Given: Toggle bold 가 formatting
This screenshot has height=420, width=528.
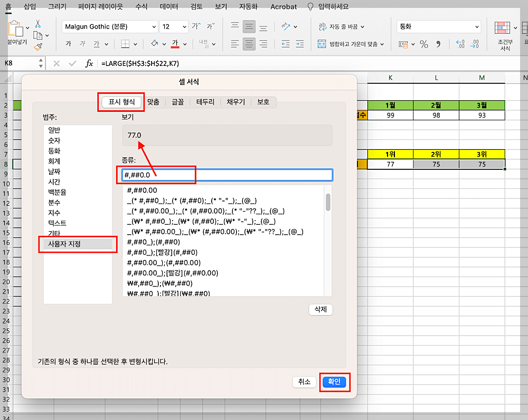Looking at the screenshot, I should click(68, 44).
